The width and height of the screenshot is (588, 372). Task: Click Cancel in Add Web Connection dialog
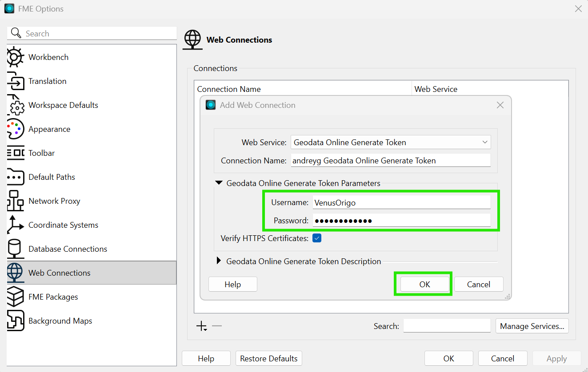tap(479, 284)
